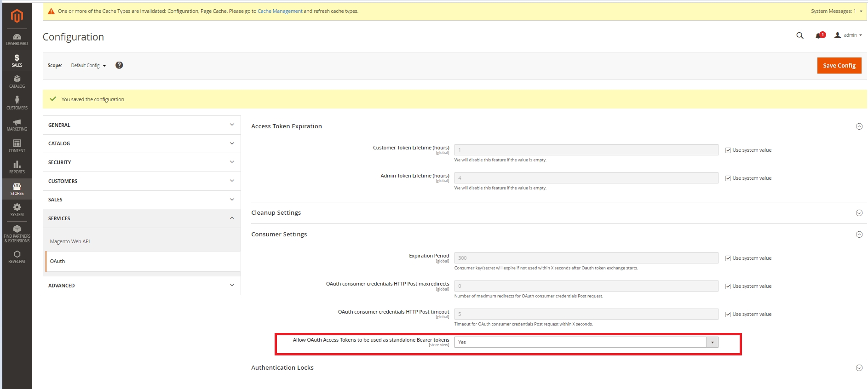
Task: Uncheck Use system value for Admin Token Lifetime
Action: (728, 178)
